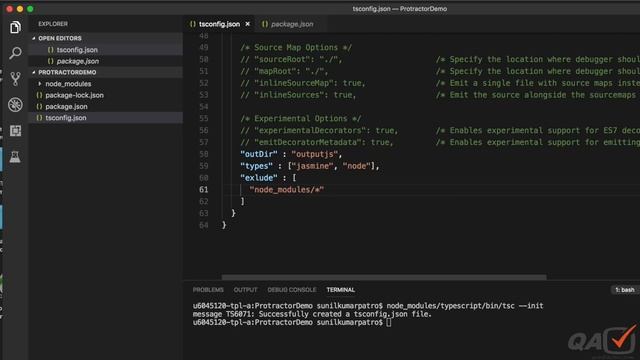This screenshot has width=640, height=360.
Task: Click the macOS red close window button
Action: pos(9,9)
